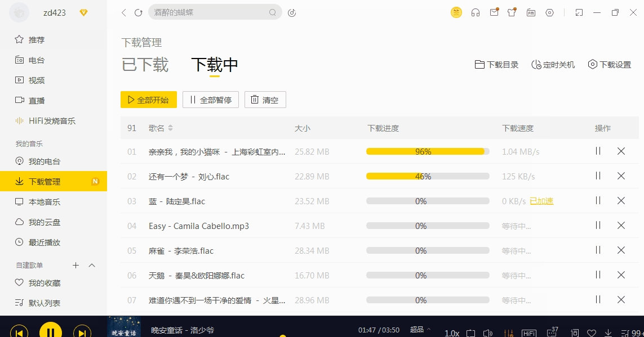The image size is (644, 337).
Task: Switch to mini mode icon
Action: pos(579,13)
